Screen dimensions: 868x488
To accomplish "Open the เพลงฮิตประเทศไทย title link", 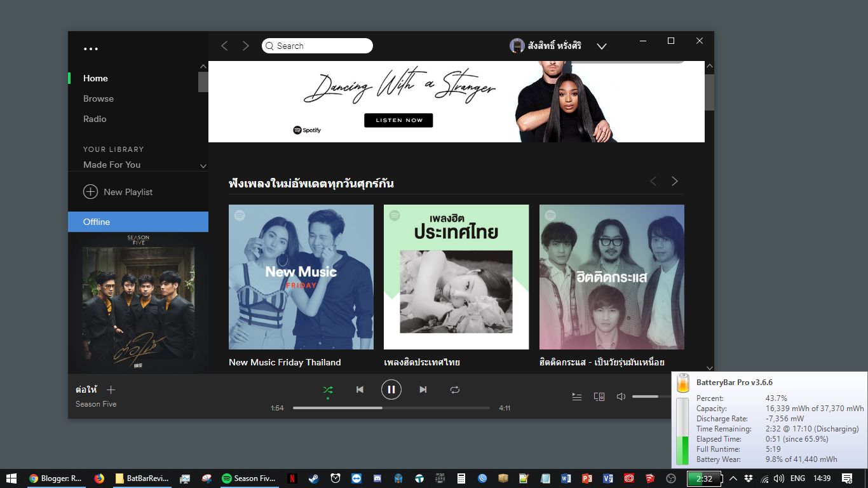I will [422, 362].
